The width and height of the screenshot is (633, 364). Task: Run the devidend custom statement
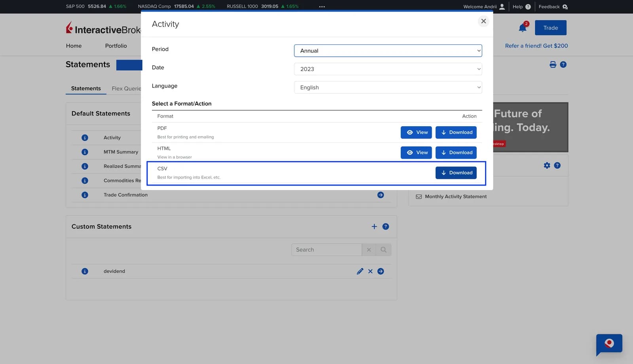(381, 271)
